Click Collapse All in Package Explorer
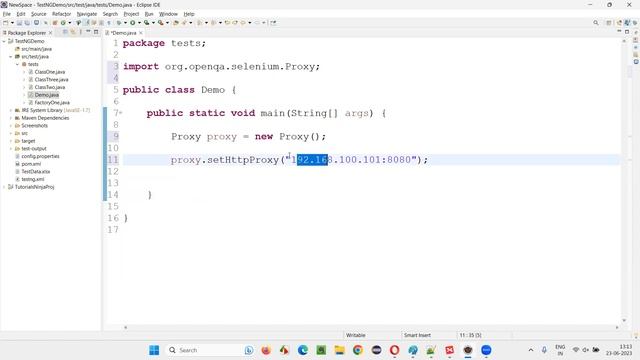This screenshot has height=360, width=640. (65, 32)
